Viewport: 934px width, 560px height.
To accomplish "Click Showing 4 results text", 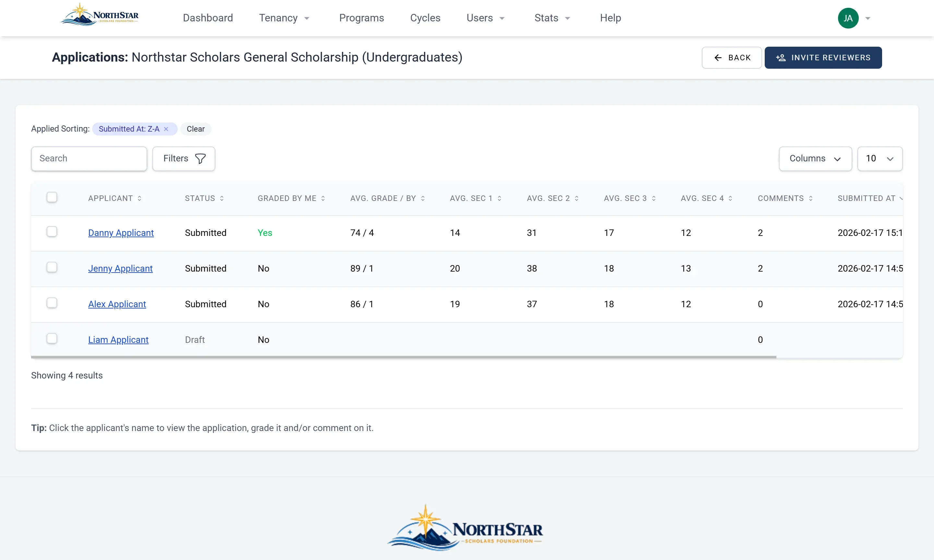I will point(67,376).
